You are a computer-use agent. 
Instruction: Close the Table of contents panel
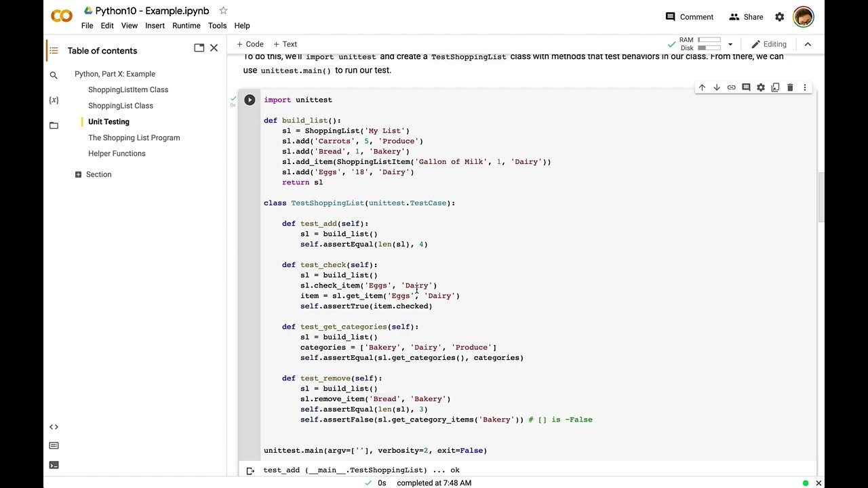[x=214, y=48]
